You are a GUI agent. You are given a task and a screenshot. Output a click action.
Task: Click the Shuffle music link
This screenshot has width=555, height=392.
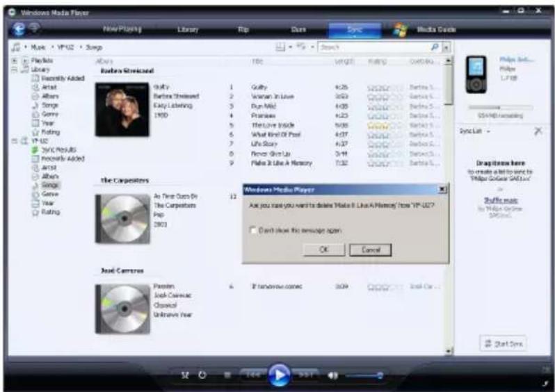pos(501,200)
